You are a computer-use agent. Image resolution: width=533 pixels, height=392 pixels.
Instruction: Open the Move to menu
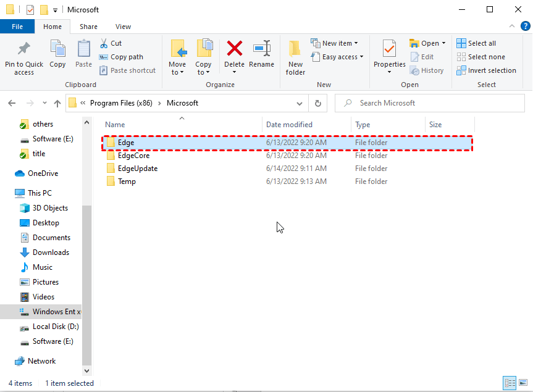click(x=177, y=58)
